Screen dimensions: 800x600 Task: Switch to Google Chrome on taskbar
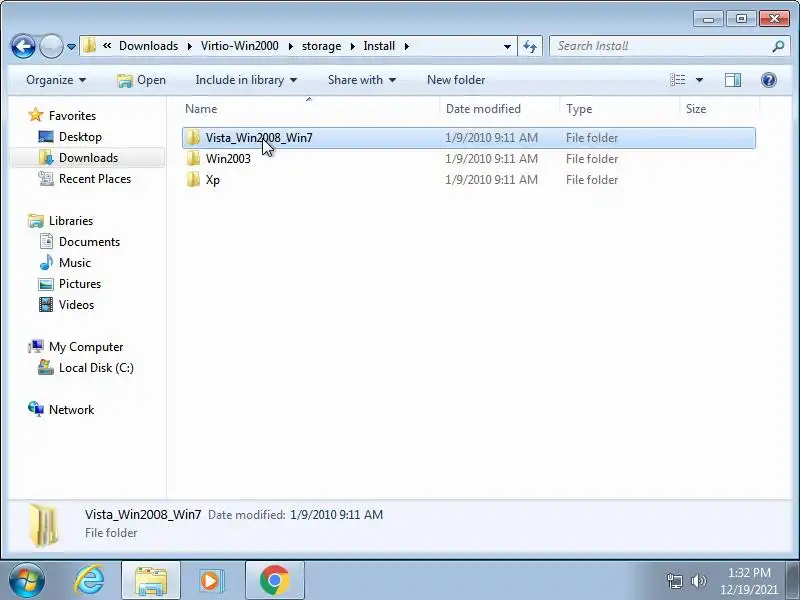tap(274, 581)
